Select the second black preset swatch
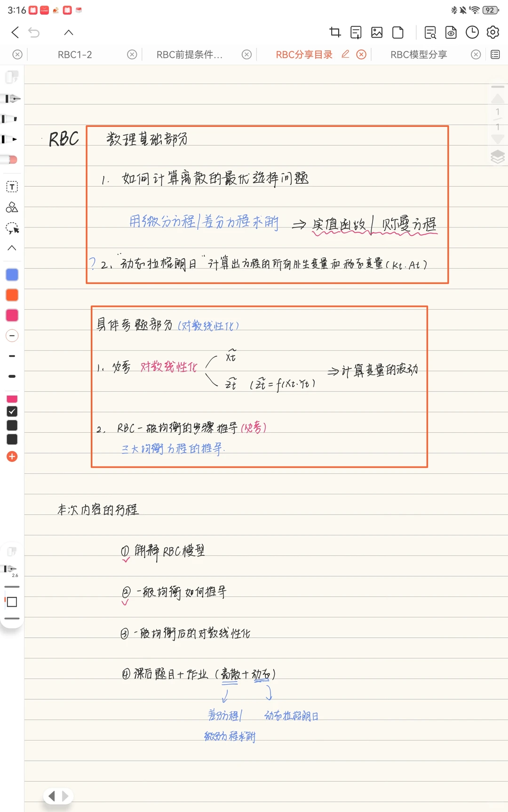 click(x=12, y=426)
